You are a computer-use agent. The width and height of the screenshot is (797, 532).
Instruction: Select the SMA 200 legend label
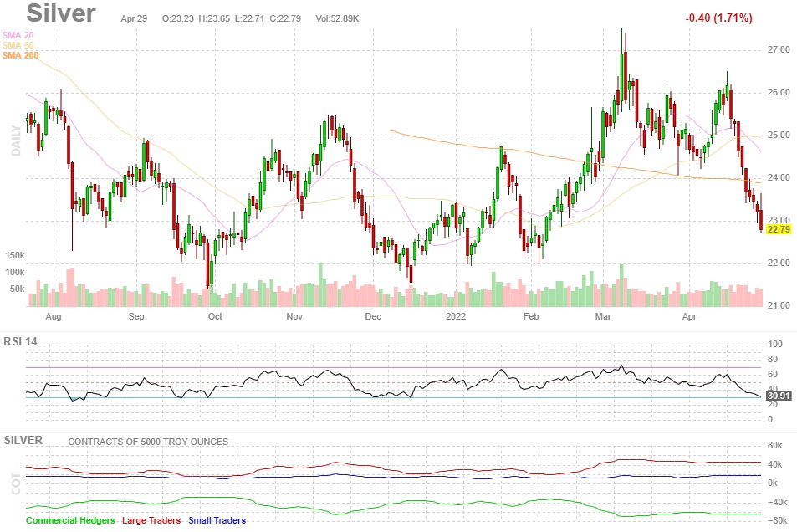[x=20, y=55]
